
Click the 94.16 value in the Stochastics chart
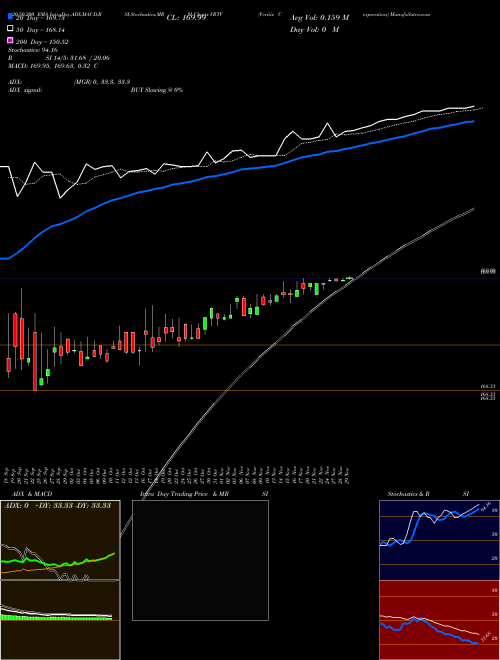pos(485,505)
